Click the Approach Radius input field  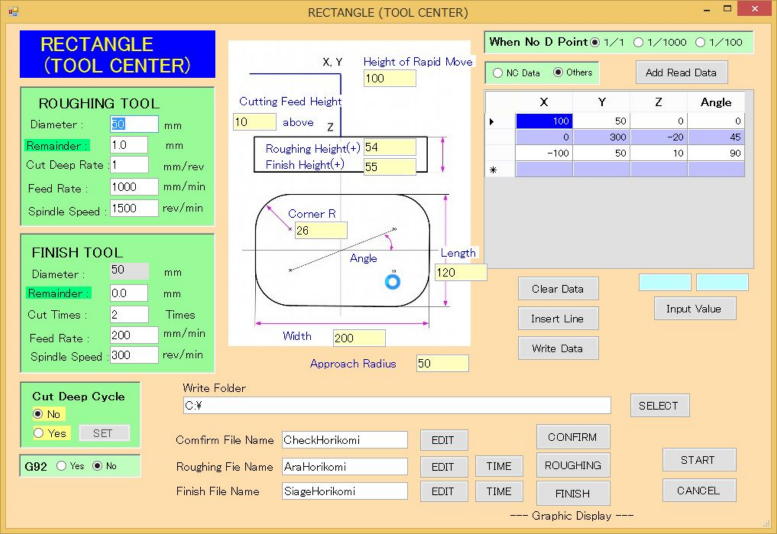point(441,364)
